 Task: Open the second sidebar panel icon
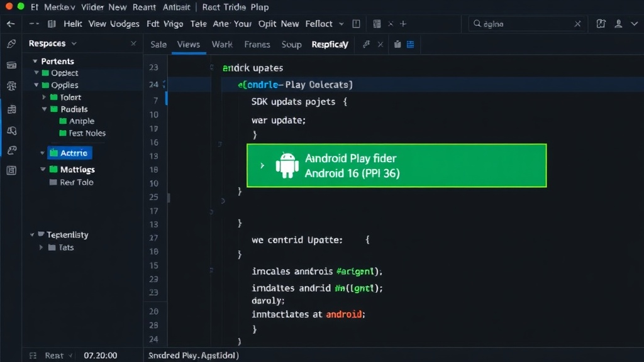tap(11, 65)
